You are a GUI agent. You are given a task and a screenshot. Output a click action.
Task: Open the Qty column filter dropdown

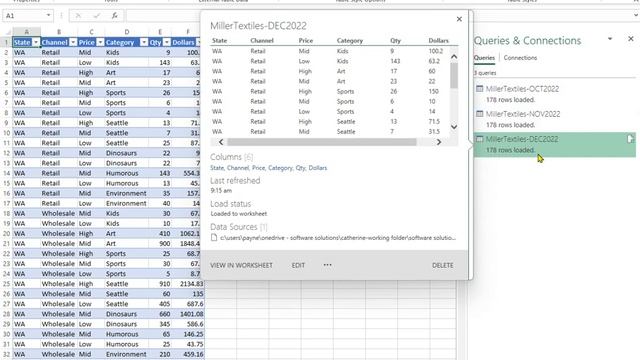pos(167,42)
